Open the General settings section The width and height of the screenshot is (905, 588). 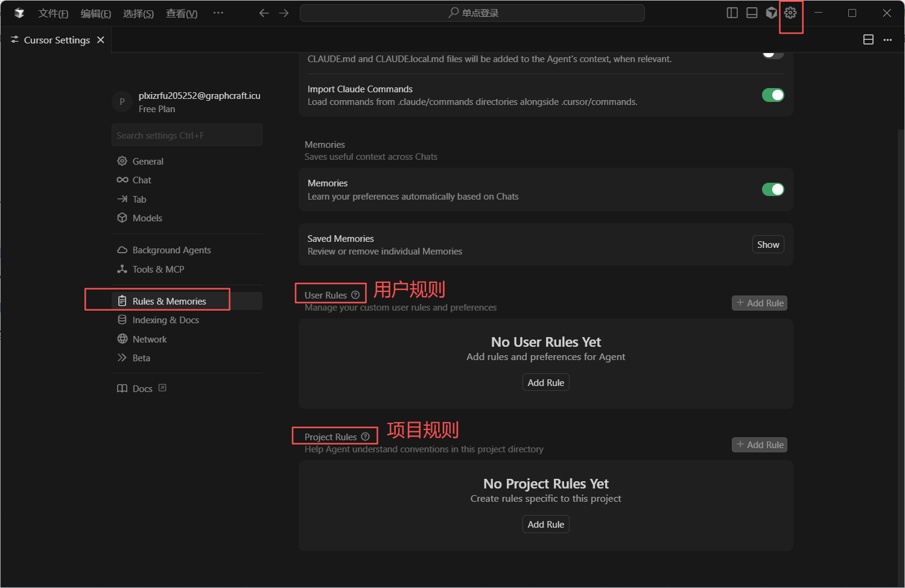[187, 161]
